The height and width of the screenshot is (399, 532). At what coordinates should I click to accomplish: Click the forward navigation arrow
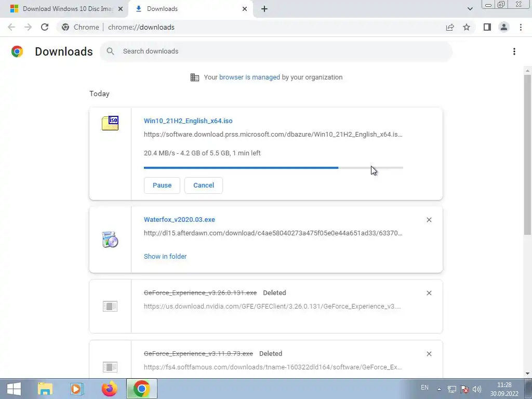click(x=28, y=27)
